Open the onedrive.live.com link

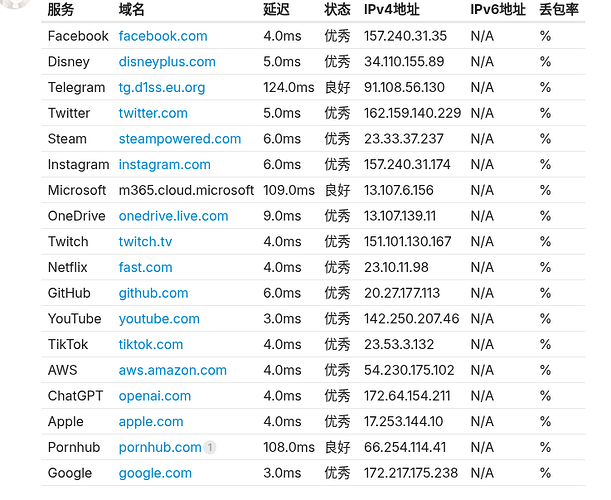tap(173, 216)
